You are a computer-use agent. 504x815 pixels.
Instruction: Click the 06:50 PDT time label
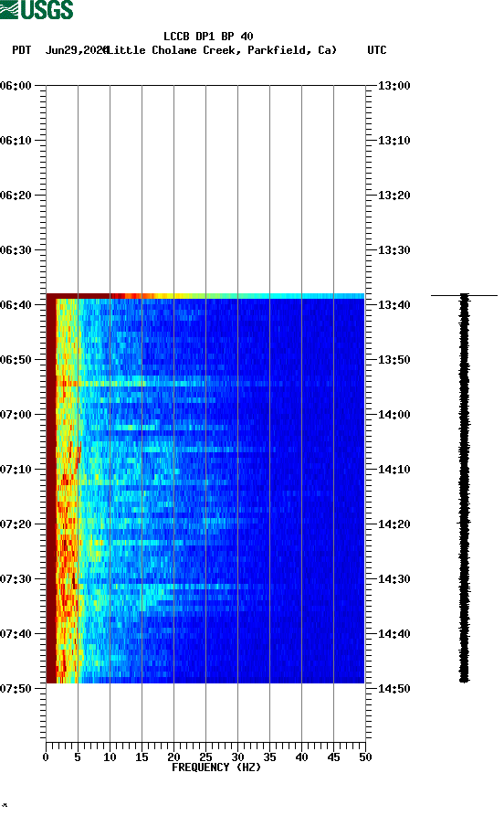pos(16,360)
